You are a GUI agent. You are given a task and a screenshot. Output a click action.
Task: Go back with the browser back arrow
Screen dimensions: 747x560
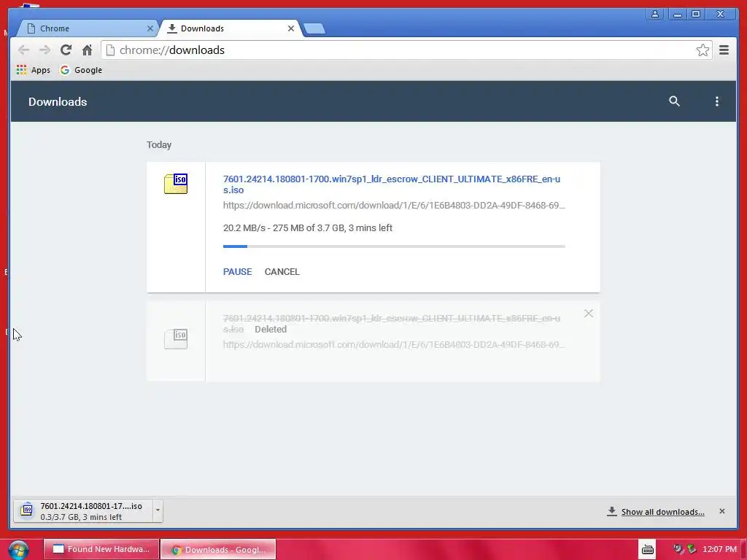tap(23, 50)
